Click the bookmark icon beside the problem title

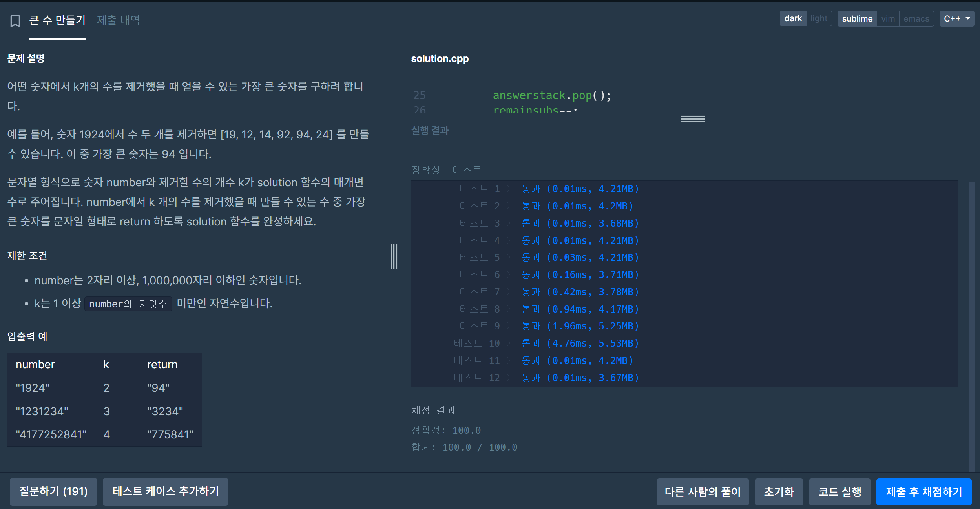click(15, 21)
